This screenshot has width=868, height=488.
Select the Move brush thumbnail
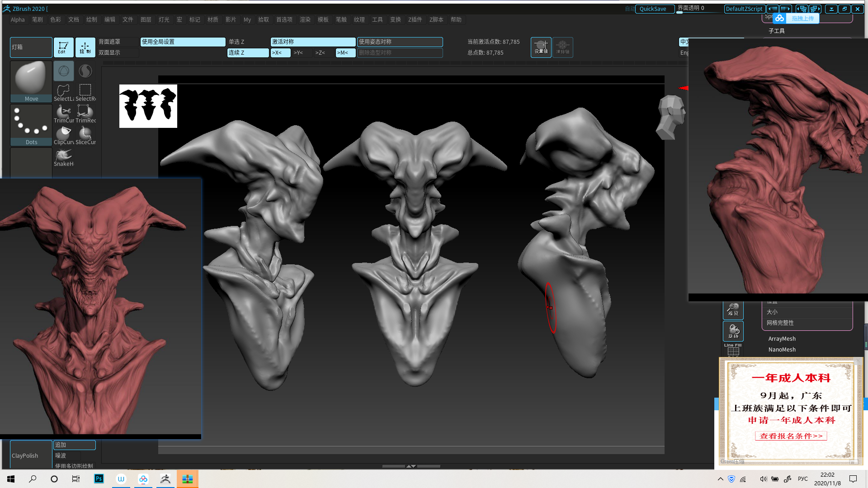31,81
